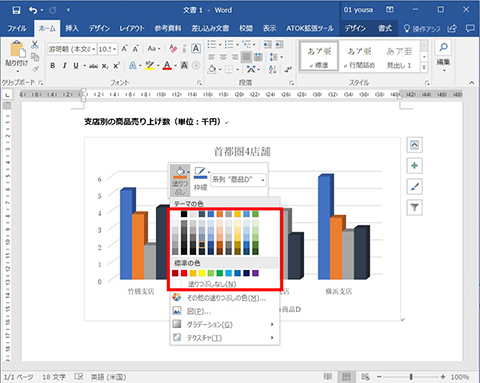
Task: Expand the グラデーション submenu
Action: (224, 324)
